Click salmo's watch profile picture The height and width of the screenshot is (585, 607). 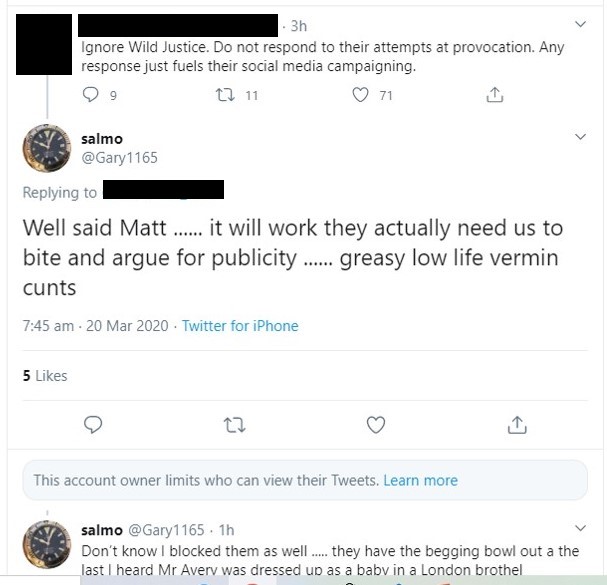46,150
